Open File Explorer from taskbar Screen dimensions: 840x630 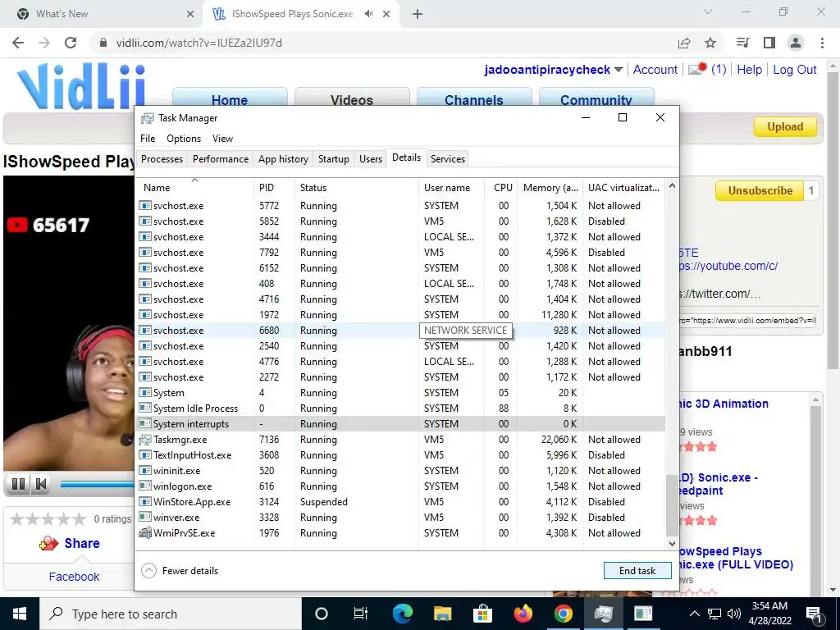pyautogui.click(x=442, y=614)
